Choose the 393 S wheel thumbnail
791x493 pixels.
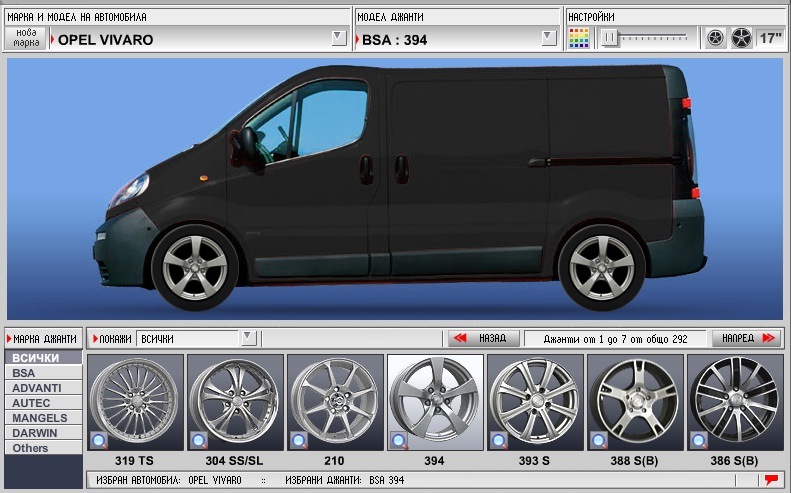pos(535,402)
